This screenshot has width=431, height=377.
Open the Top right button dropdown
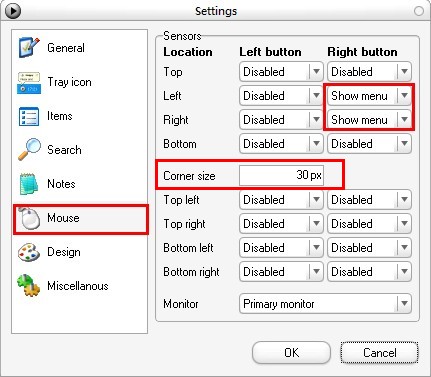click(x=369, y=72)
